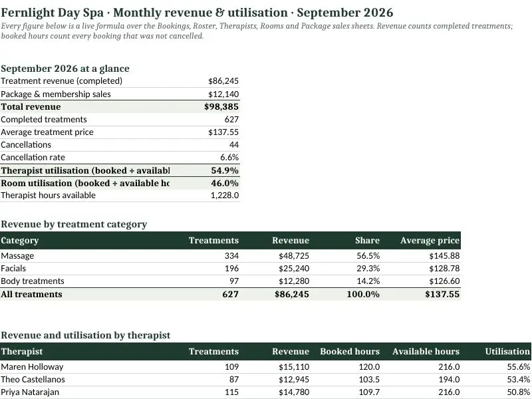Select the 44 cancellations value
This screenshot has width=532, height=399.
pos(234,144)
